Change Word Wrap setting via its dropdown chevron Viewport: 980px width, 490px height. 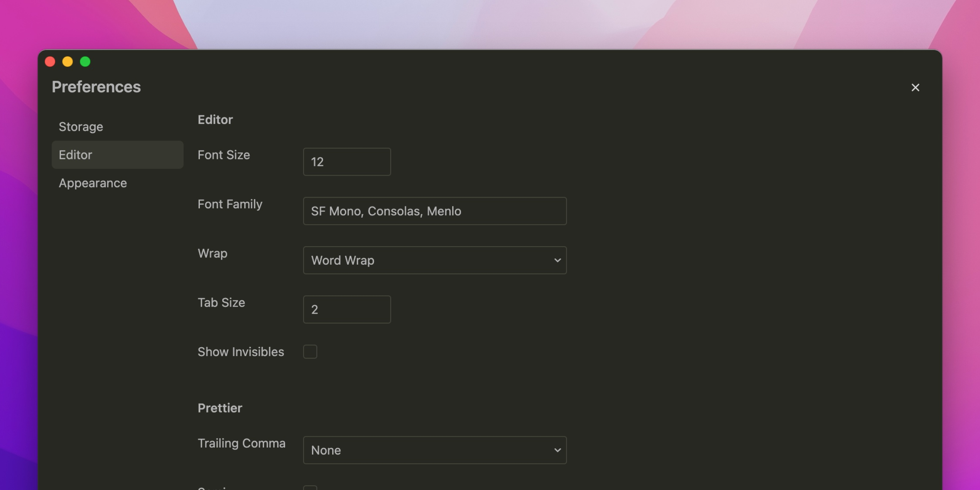pos(558,260)
